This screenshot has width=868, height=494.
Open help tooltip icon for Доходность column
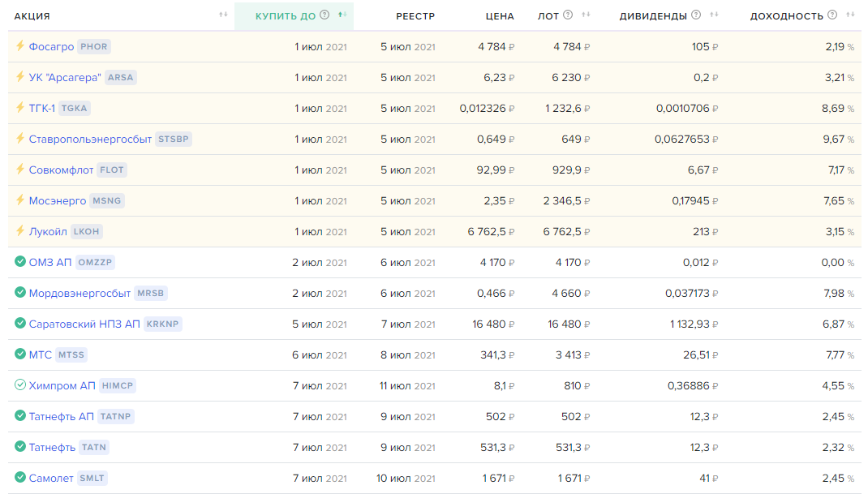click(x=832, y=15)
